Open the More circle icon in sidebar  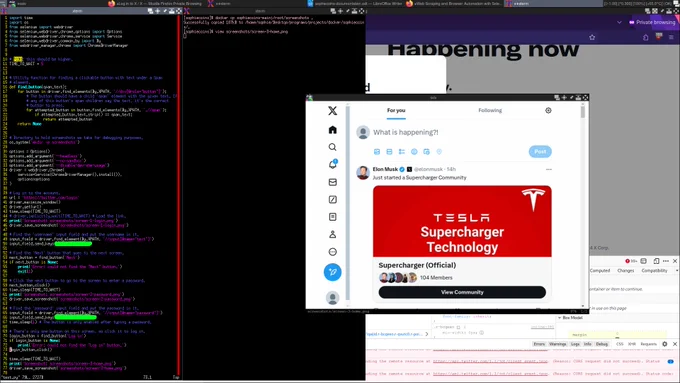(x=333, y=252)
